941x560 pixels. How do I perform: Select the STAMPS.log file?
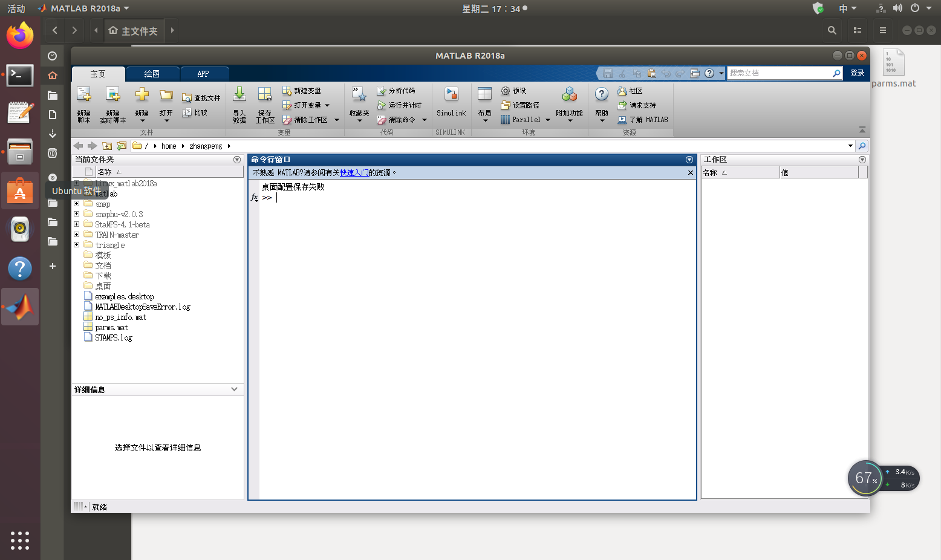click(114, 337)
